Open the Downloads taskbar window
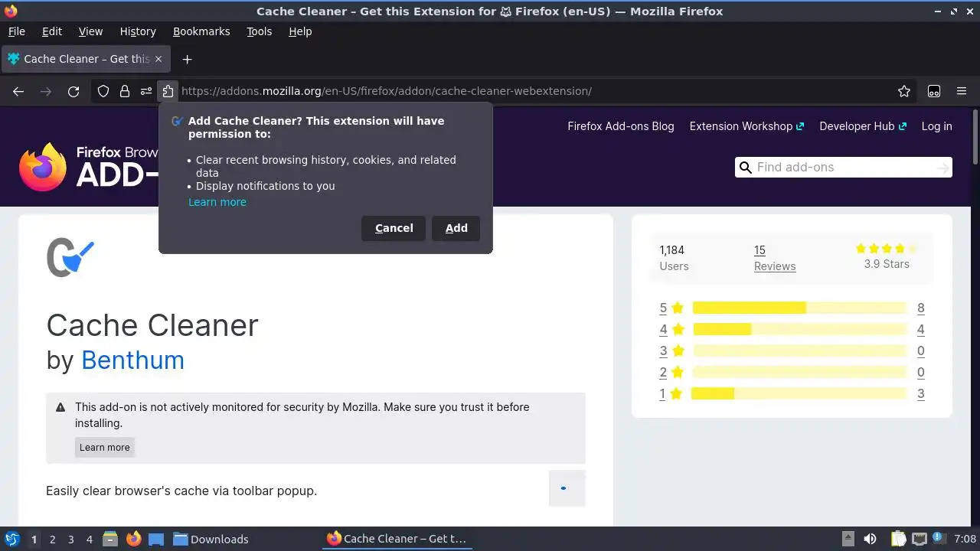980x551 pixels. (x=211, y=539)
